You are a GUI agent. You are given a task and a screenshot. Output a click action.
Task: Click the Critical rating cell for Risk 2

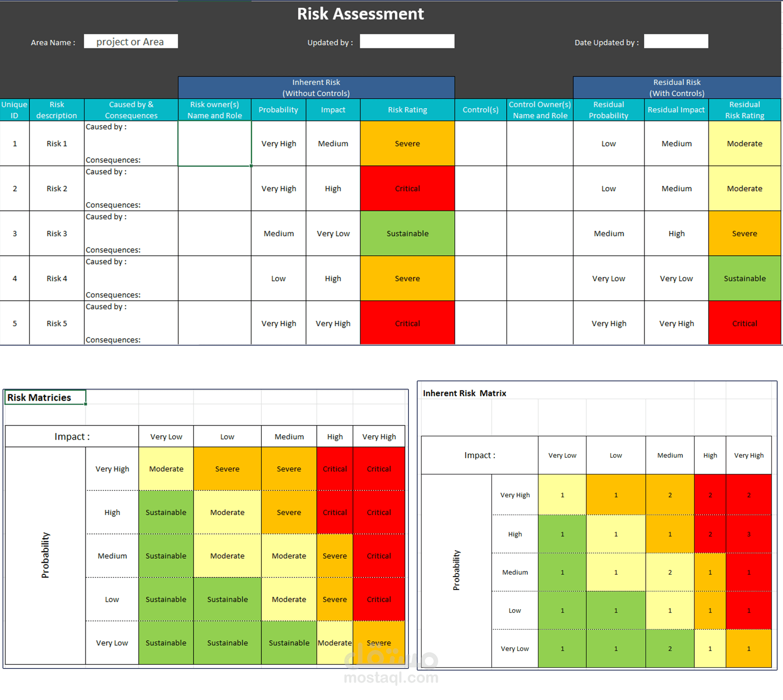[407, 189]
